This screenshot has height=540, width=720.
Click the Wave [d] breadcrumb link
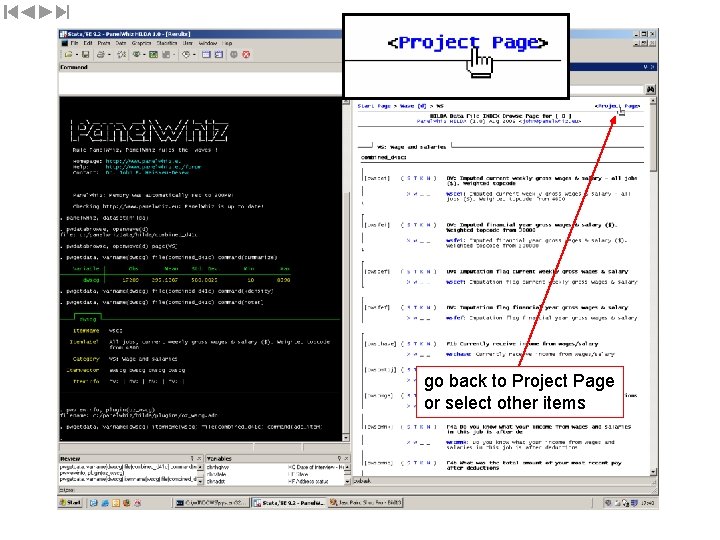pos(413,106)
